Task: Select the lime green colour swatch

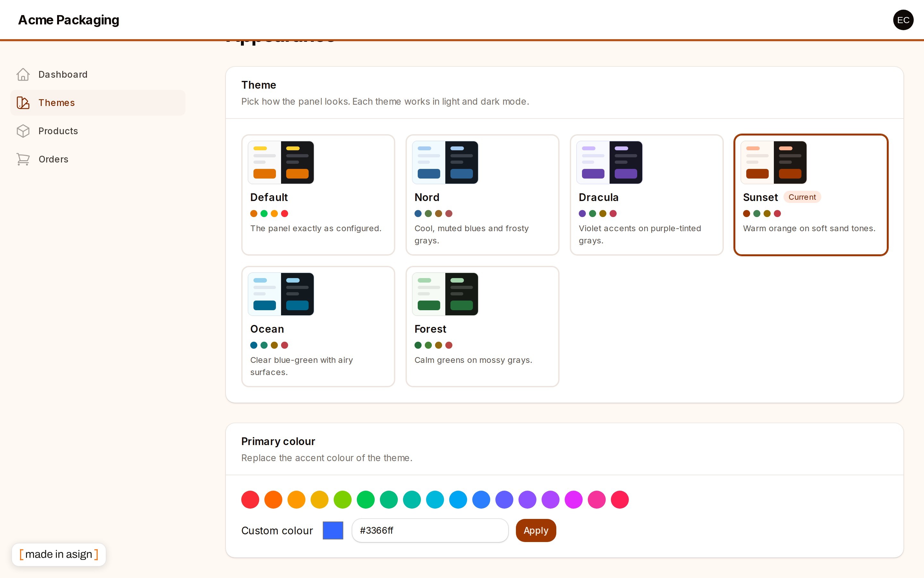Action: (343, 500)
